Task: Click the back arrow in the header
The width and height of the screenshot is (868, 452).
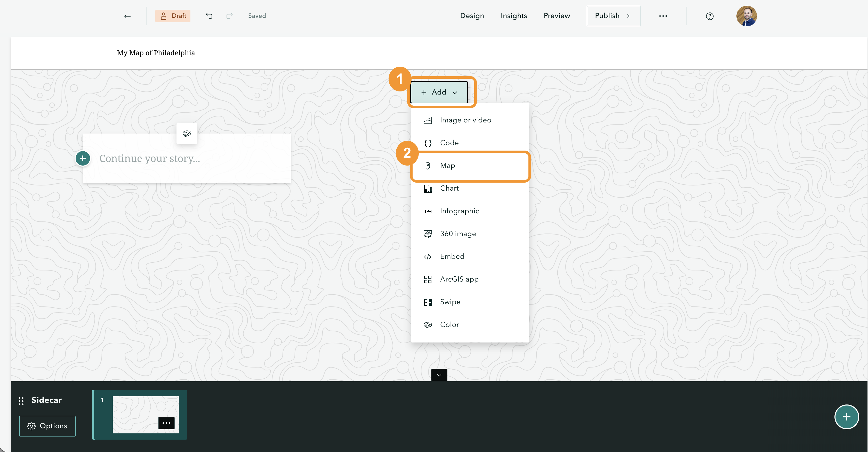Action: [x=127, y=16]
